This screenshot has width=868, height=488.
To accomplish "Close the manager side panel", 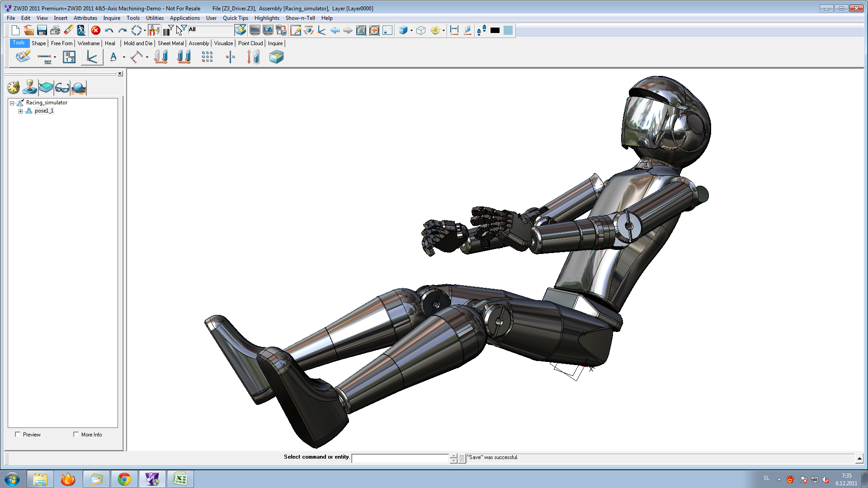I will tap(120, 74).
